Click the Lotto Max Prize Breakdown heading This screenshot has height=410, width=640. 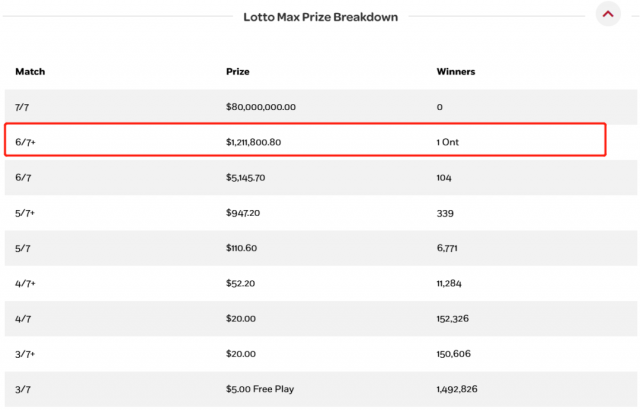(x=321, y=16)
